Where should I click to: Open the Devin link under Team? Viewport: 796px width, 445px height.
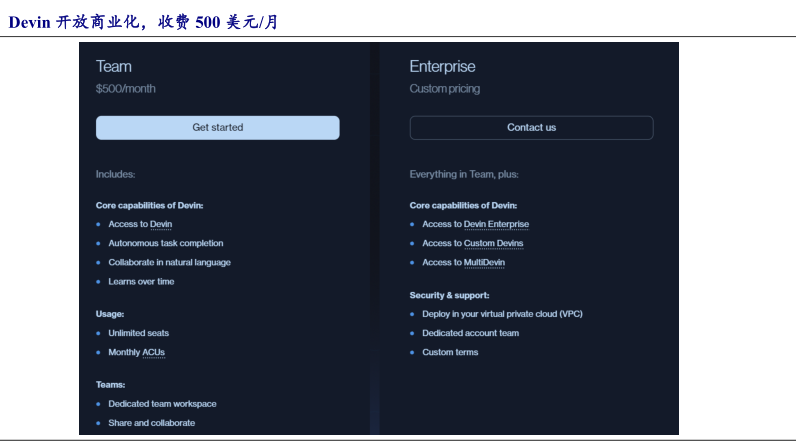click(x=160, y=224)
